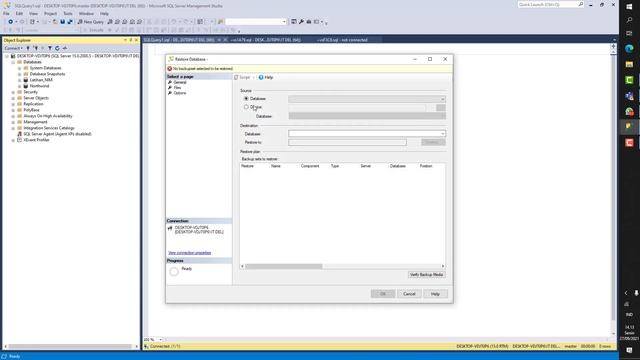Click the Replication tree item
The height and width of the screenshot is (360, 640).
(x=33, y=104)
